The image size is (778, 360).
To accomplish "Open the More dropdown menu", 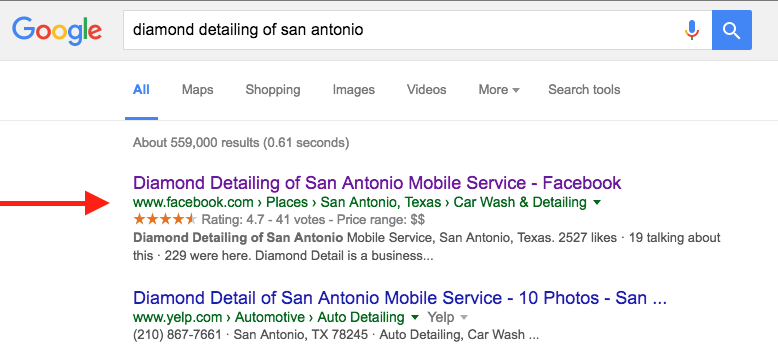I will pos(499,90).
